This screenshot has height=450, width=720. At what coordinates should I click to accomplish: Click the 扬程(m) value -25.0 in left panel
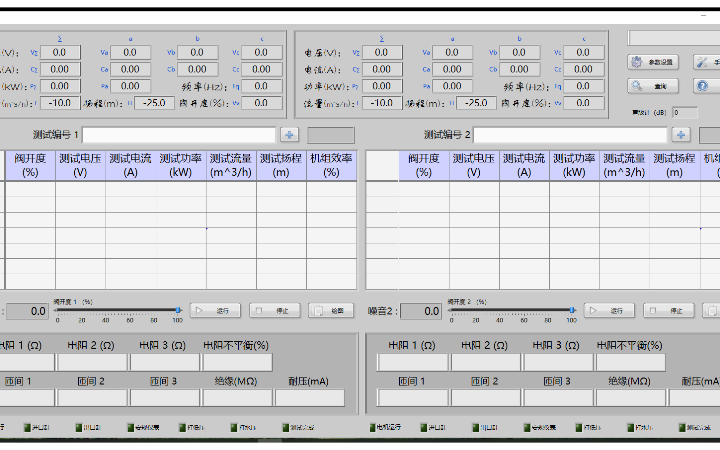point(154,103)
